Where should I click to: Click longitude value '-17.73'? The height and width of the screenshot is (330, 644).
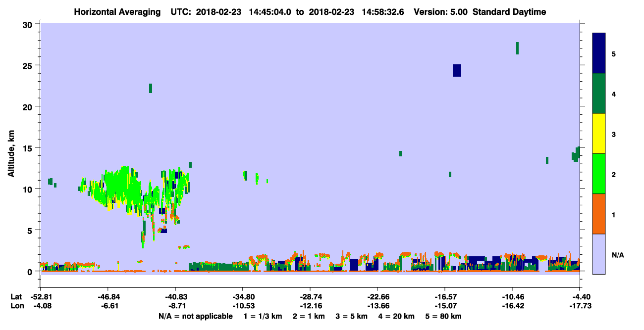click(579, 306)
